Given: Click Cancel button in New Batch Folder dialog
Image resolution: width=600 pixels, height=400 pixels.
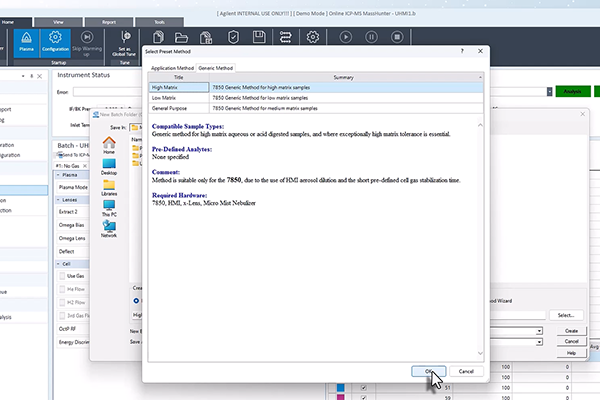Looking at the screenshot, I should (x=571, y=341).
